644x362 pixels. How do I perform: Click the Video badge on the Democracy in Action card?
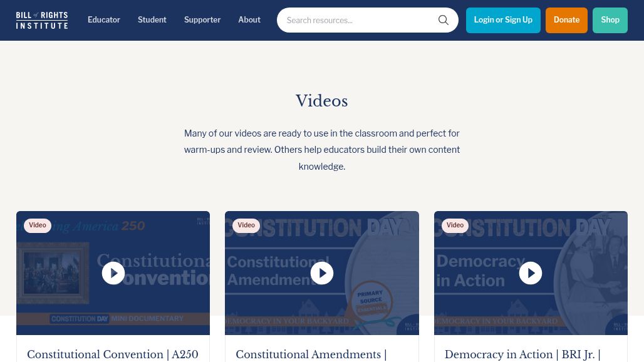click(455, 225)
